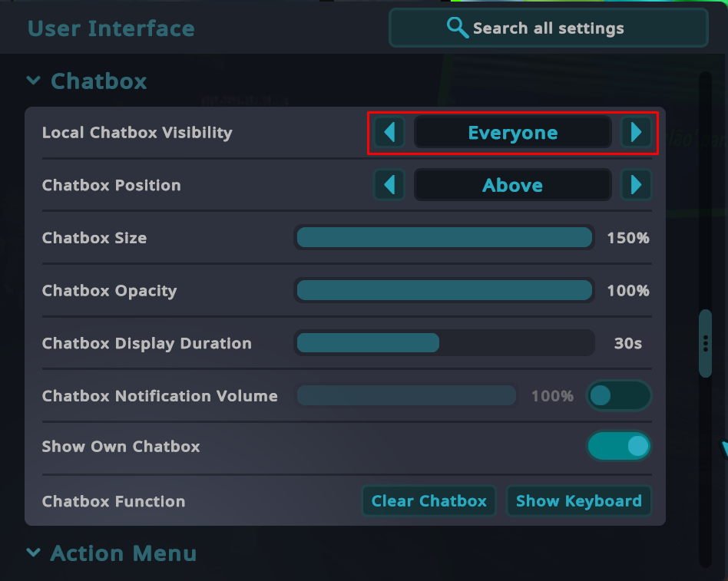Click right arrow for Chatbox Position
Screen dimensions: 728x581
(636, 185)
